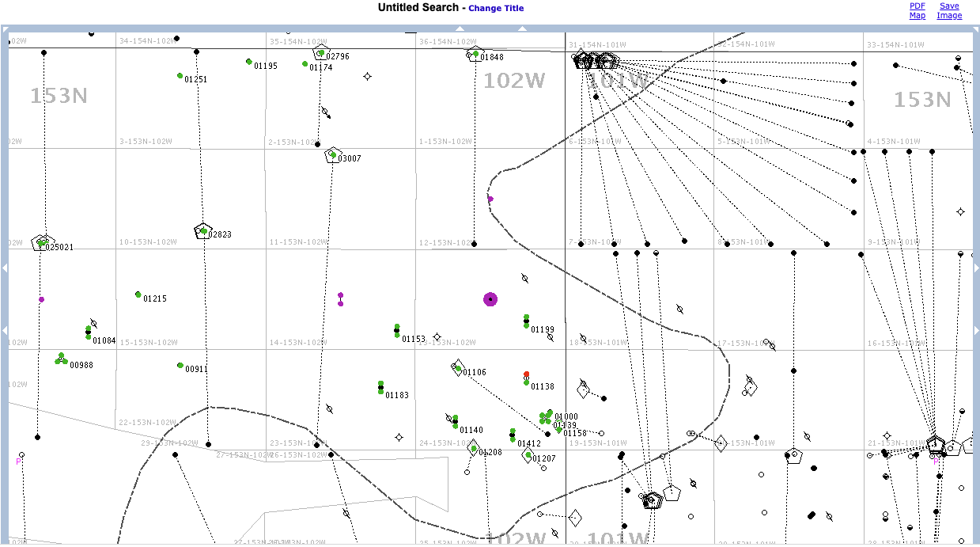Select well pad marker 025021

[x=41, y=243]
